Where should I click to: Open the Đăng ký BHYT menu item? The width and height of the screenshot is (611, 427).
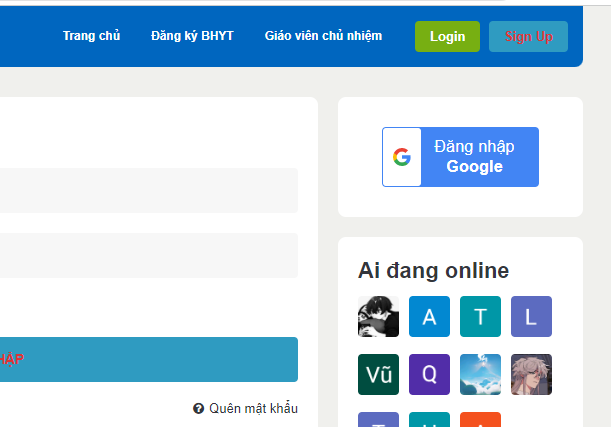point(192,36)
